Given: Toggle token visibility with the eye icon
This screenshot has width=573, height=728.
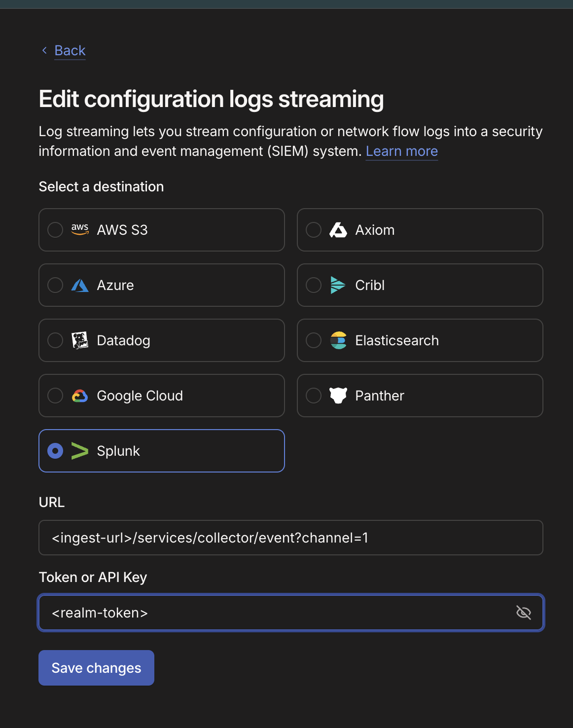Looking at the screenshot, I should coord(524,613).
